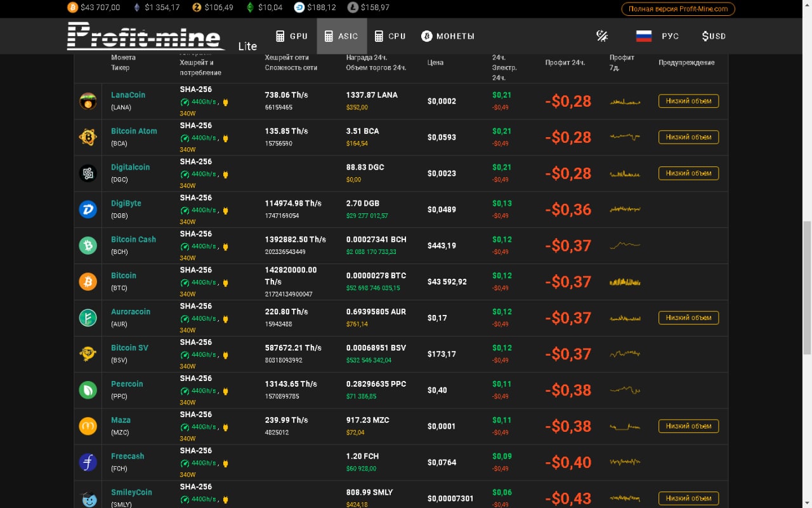The height and width of the screenshot is (508, 812).
Task: Click the Bitcoin Cash coin logo
Action: tap(88, 246)
